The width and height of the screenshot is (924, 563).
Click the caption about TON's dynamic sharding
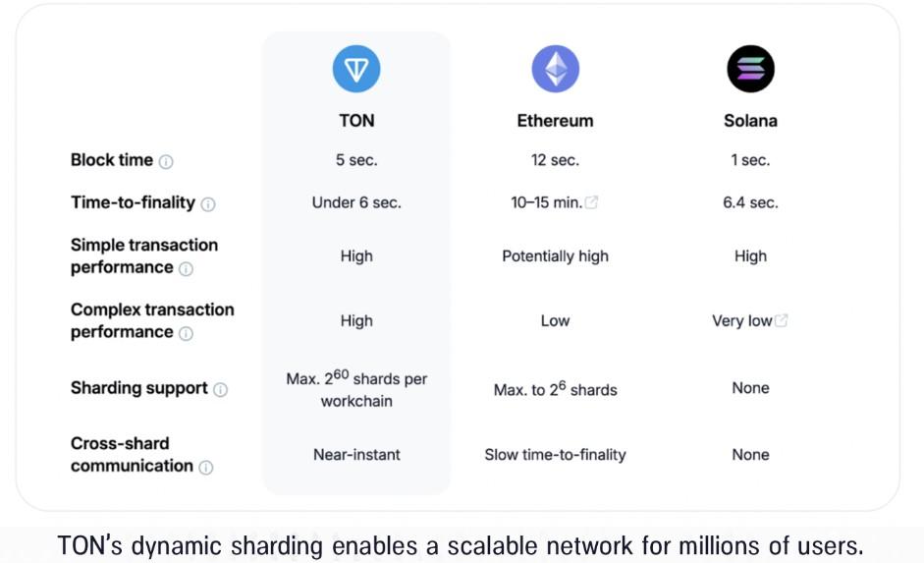pos(462,543)
